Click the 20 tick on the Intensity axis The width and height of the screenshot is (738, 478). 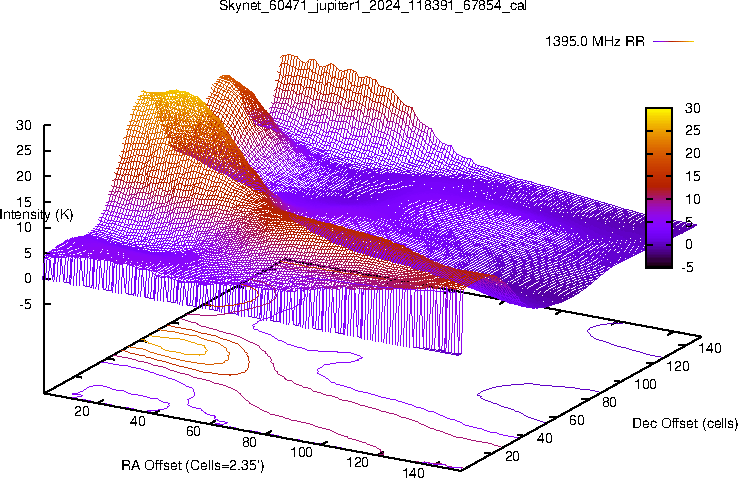point(24,176)
